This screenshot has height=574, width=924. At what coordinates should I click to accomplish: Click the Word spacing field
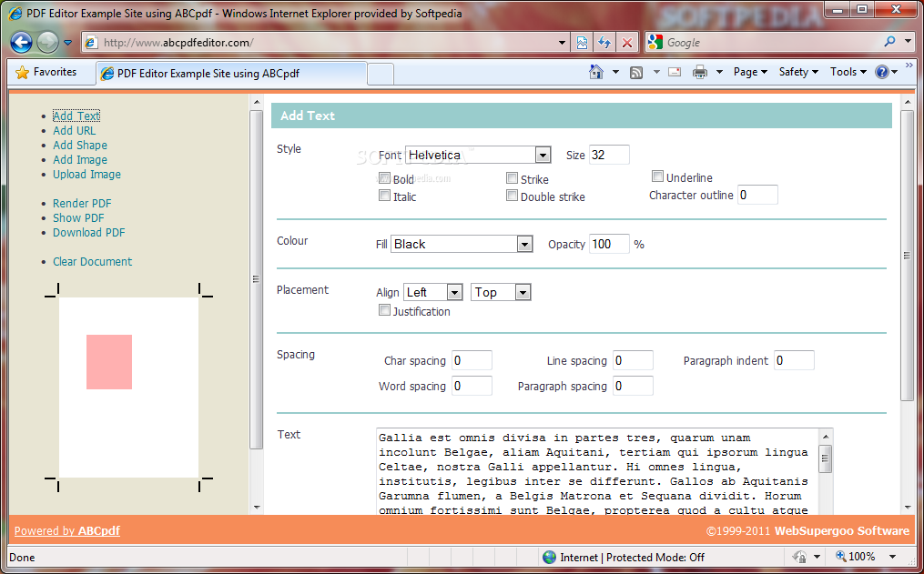[x=472, y=386]
